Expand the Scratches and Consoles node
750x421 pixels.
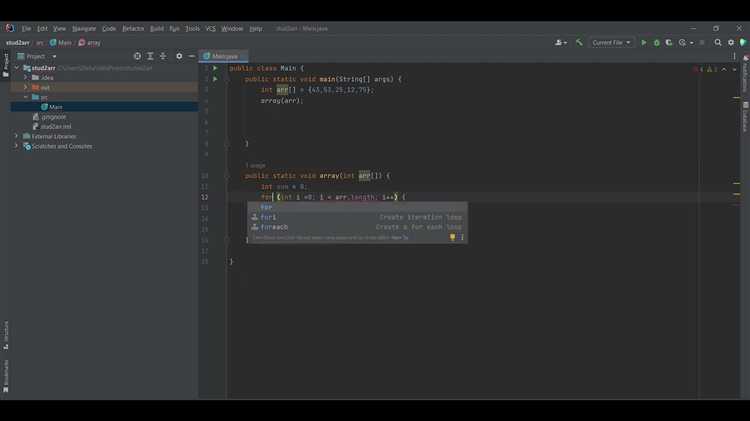16,146
